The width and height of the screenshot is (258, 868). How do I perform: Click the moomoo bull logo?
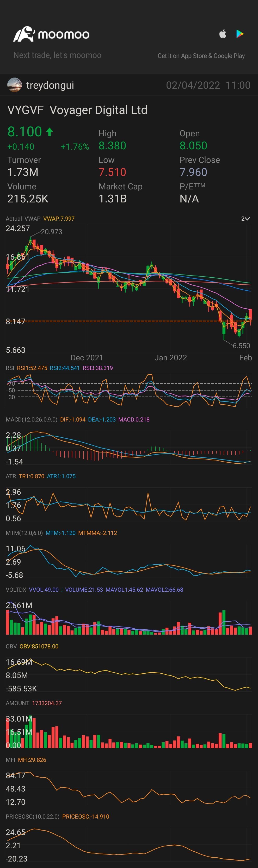coord(24,34)
